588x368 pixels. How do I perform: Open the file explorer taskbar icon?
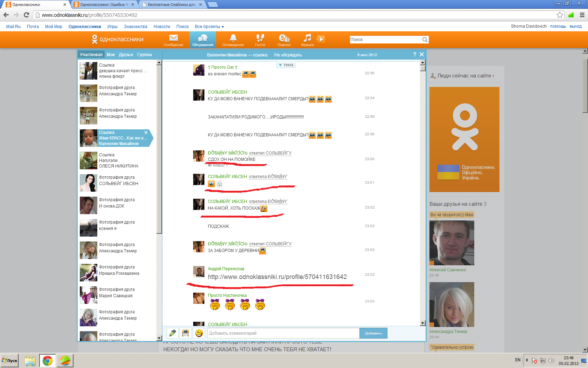coord(30,361)
